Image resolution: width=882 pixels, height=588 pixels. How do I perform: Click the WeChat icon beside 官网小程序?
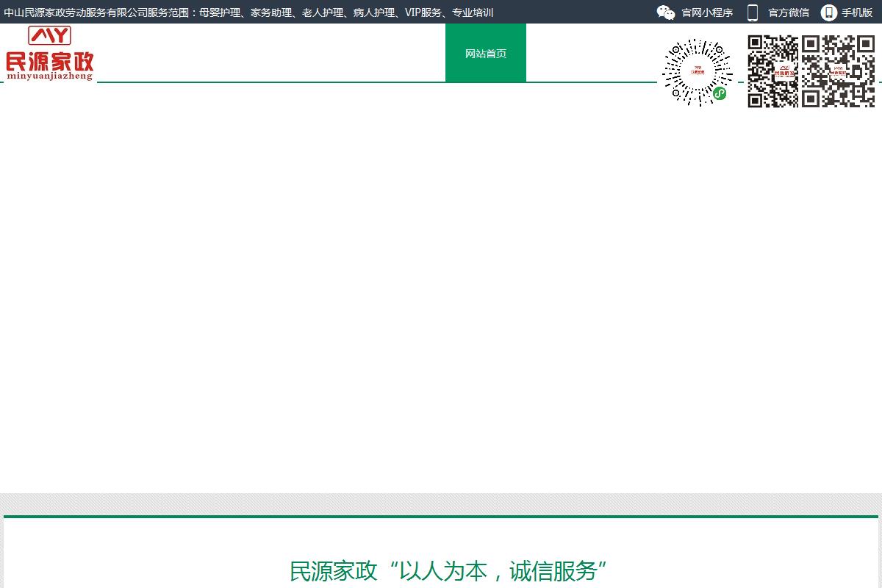tap(665, 12)
